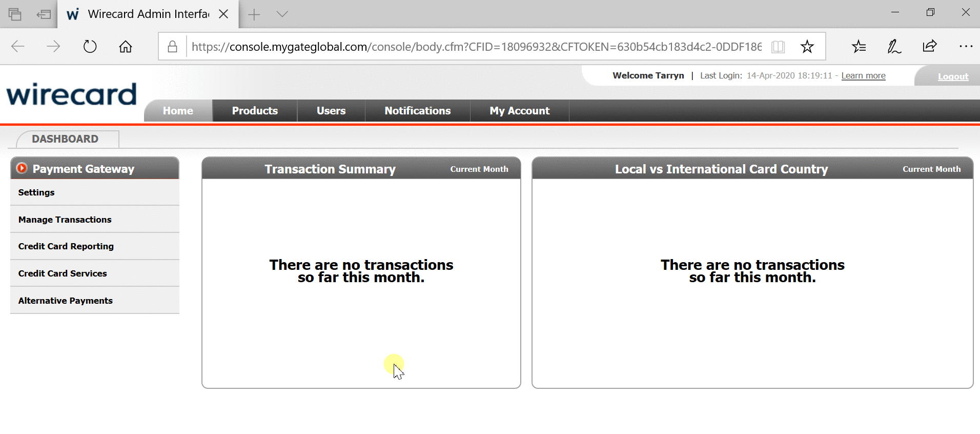Follow the Learn more link

pos(864,76)
